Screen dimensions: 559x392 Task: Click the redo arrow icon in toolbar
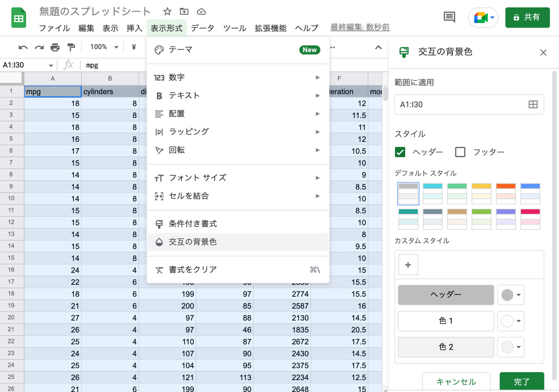39,47
